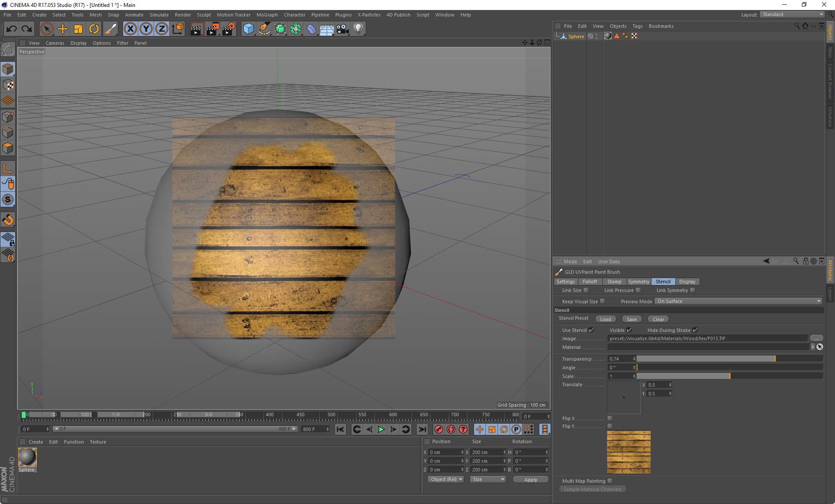
Task: Adjust the Transparency slider
Action: [729, 359]
